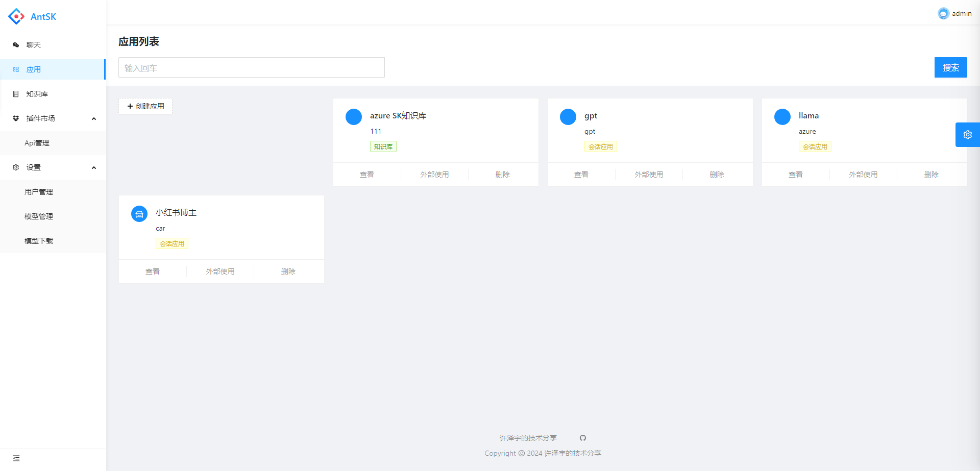The width and height of the screenshot is (980, 471).
Task: Click the admin user avatar
Action: point(943,14)
